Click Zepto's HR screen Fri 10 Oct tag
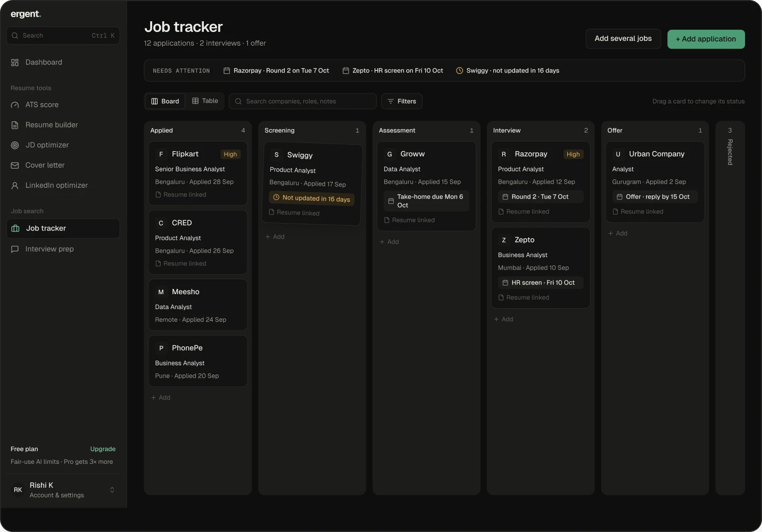Viewport: 762px width, 532px height. (541, 283)
